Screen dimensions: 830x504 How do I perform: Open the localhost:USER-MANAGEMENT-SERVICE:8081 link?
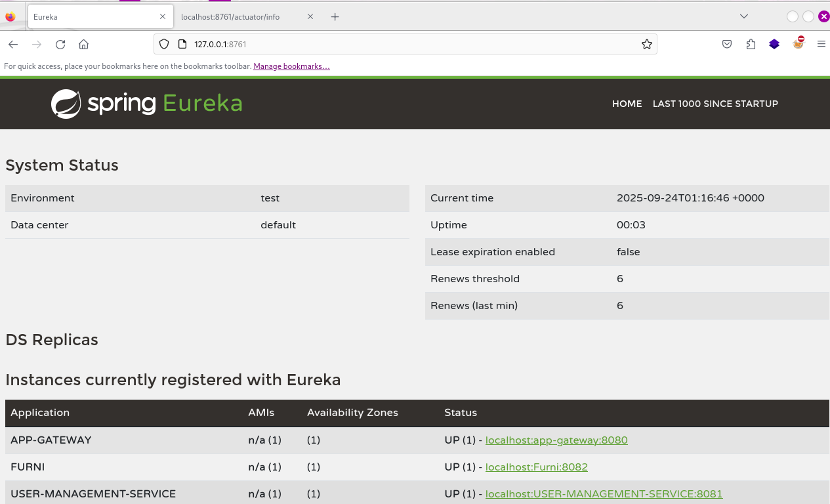point(604,494)
